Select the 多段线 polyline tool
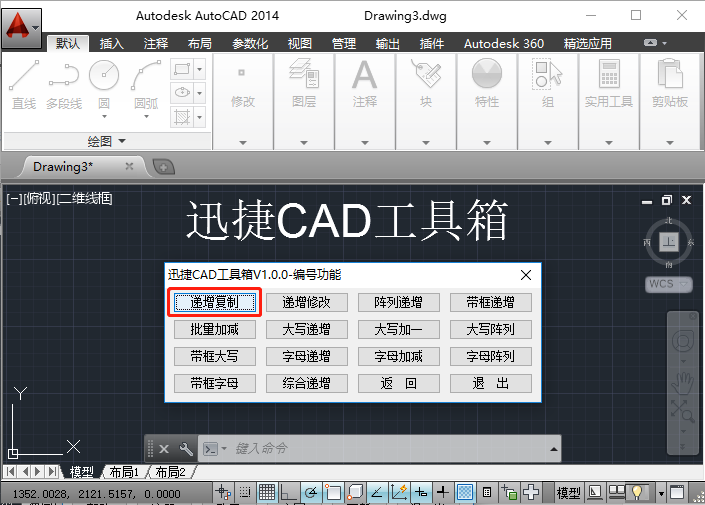705x505 pixels. point(64,85)
